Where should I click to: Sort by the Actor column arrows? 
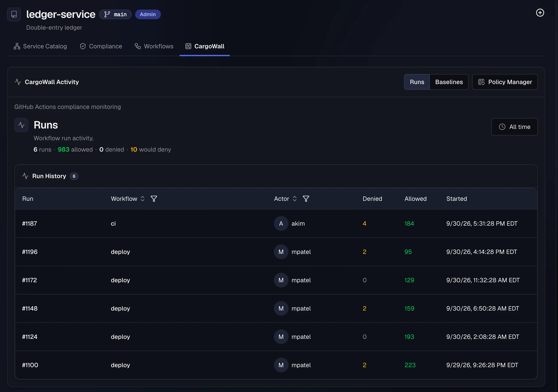pyautogui.click(x=294, y=199)
